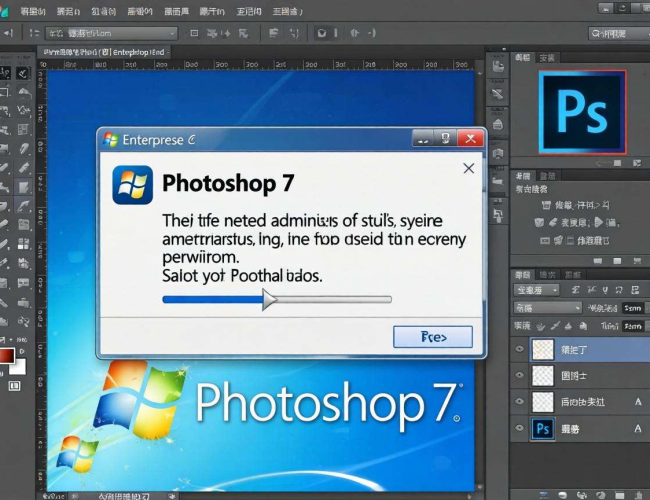Screen dimensions: 650x500
Task: Switch to the third tab of the Layers panel group
Action: point(572,274)
